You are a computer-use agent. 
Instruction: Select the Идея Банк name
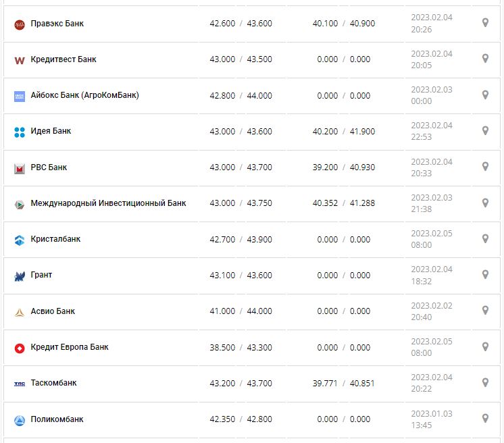[51, 131]
